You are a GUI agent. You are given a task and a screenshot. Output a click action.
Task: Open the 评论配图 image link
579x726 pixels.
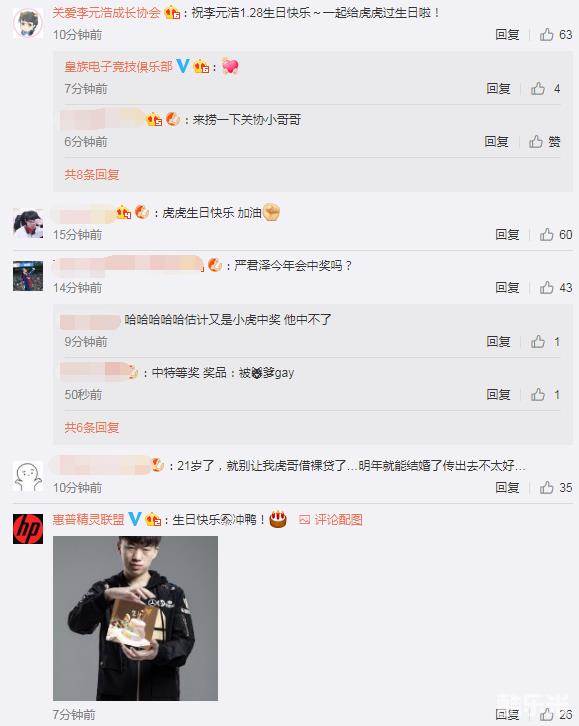330,519
